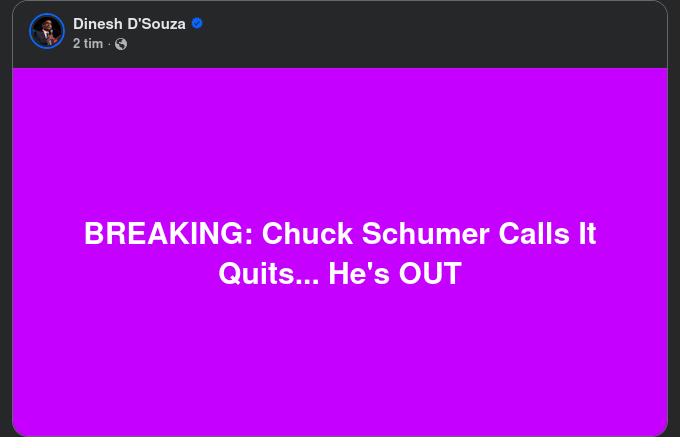The width and height of the screenshot is (680, 437).
Task: Click Dinesh D'Souza's profile picture
Action: tap(47, 31)
